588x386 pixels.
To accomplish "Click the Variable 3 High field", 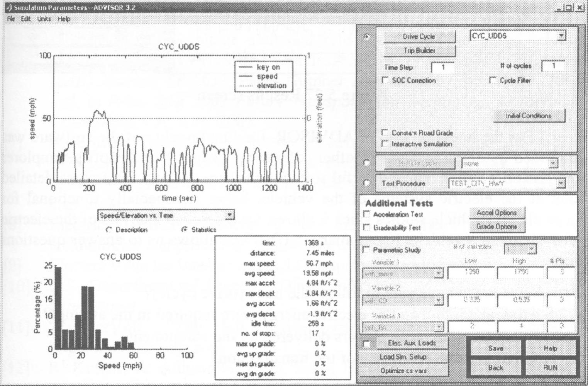I will pos(521,327).
